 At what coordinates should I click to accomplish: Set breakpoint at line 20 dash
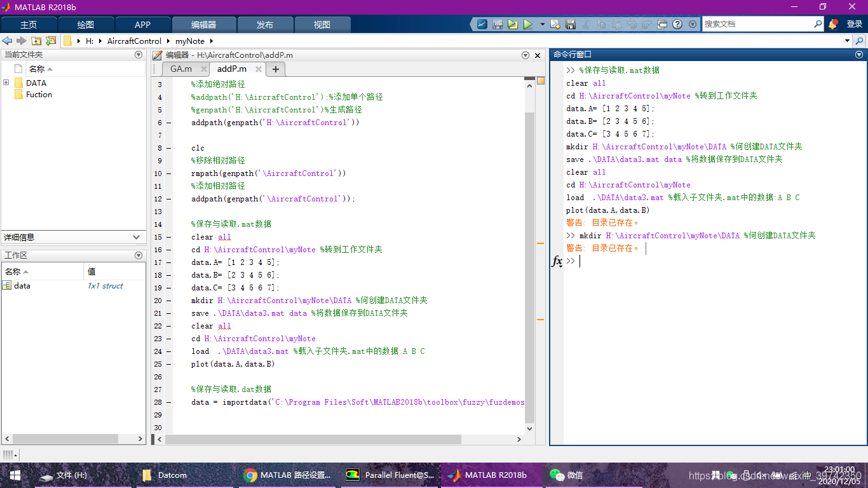[168, 301]
